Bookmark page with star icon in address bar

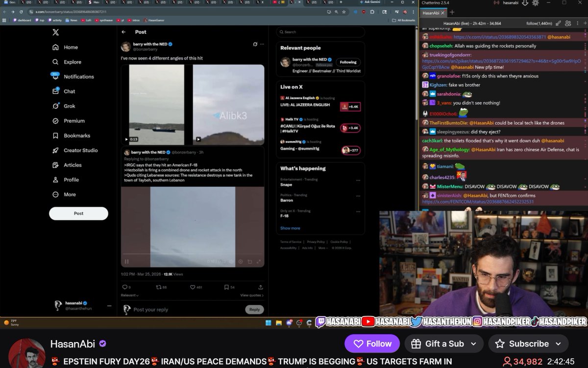coord(343,12)
